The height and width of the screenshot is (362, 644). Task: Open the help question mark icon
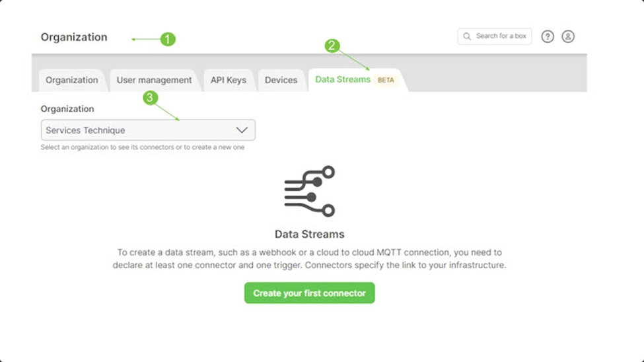[548, 37]
